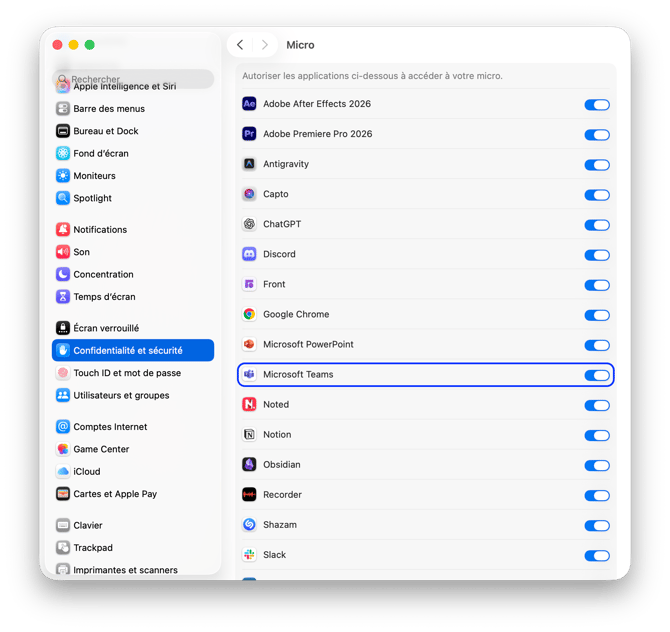Click the Shazam app icon
This screenshot has width=670, height=632.
point(250,524)
